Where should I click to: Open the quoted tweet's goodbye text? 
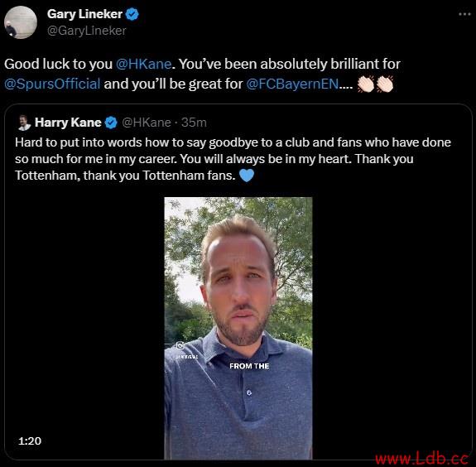233,159
